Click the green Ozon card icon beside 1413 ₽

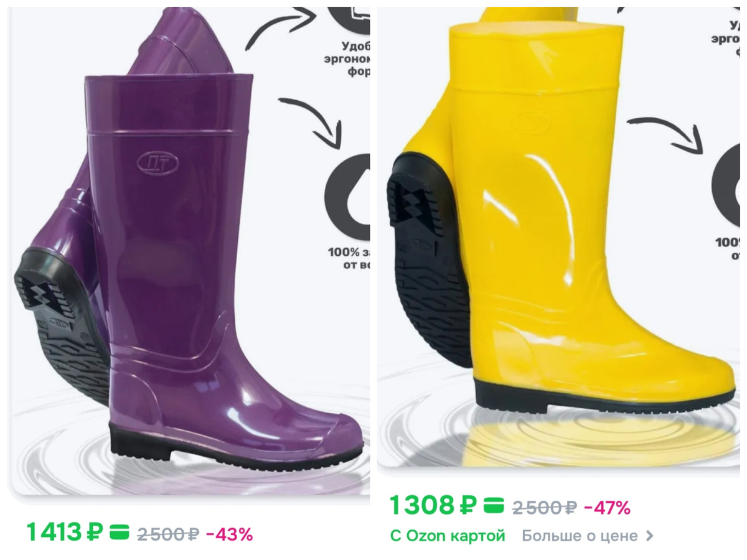pos(119,533)
